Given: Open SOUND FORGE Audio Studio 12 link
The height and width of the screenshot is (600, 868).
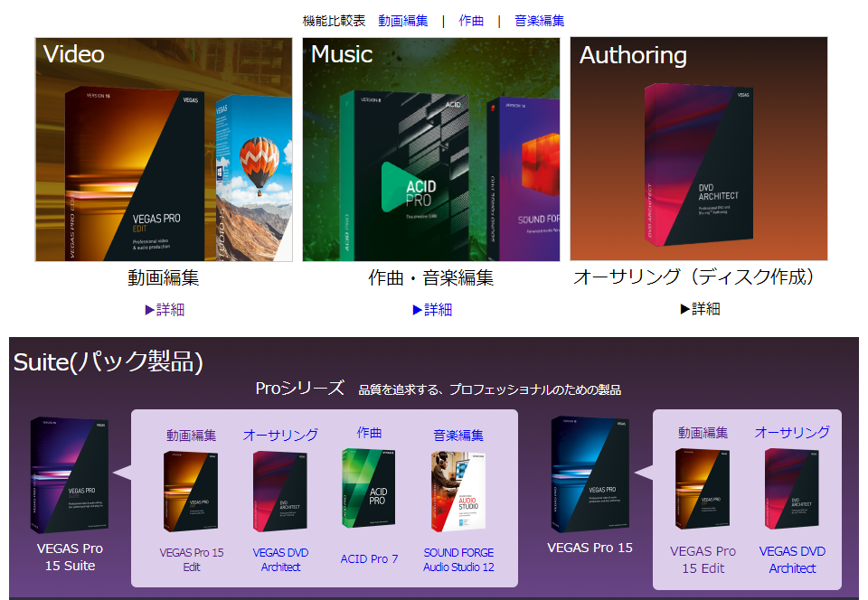Looking at the screenshot, I should click(x=459, y=559).
